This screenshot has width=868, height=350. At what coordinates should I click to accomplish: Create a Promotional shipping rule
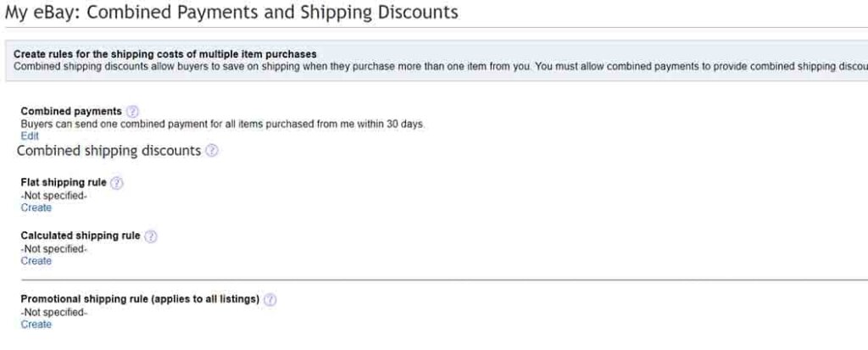[x=36, y=325]
